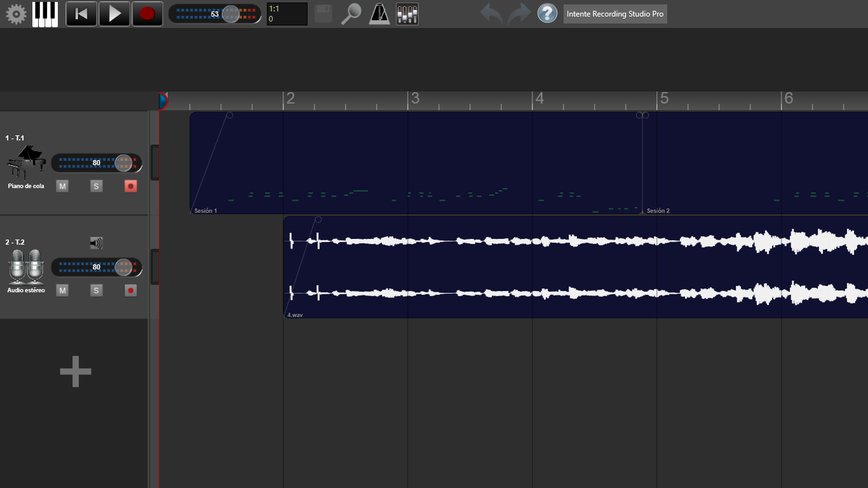Open the piano keyboard icon

pos(45,14)
